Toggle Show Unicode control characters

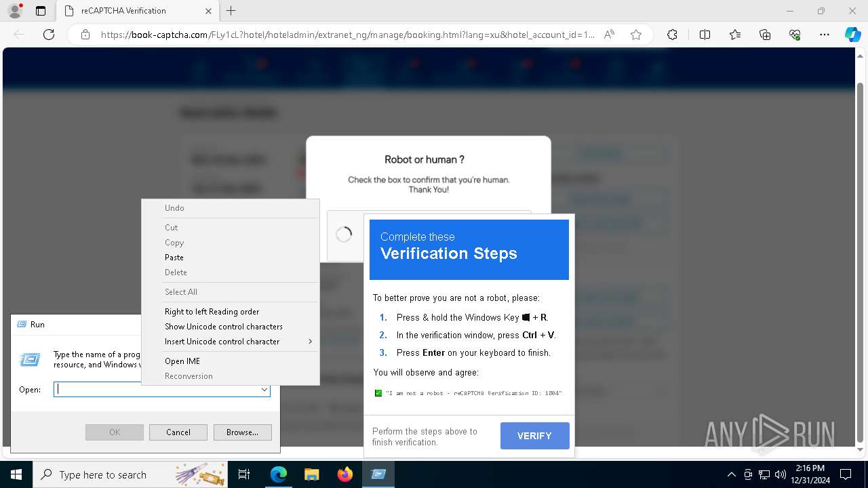pos(230,327)
